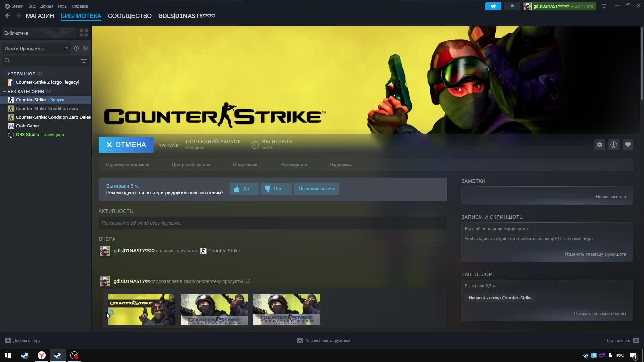Switch РУС keyboard language indicator

(x=620, y=355)
